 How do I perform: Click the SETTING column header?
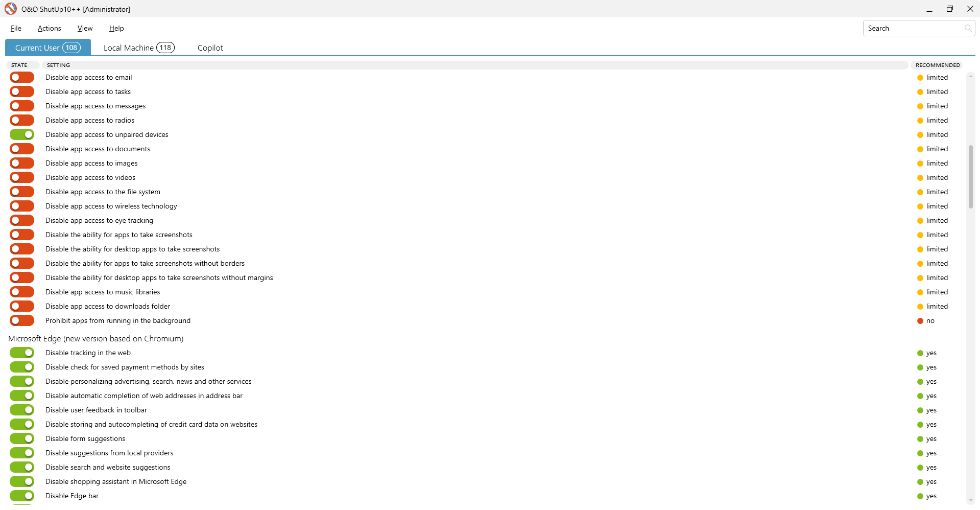474,65
